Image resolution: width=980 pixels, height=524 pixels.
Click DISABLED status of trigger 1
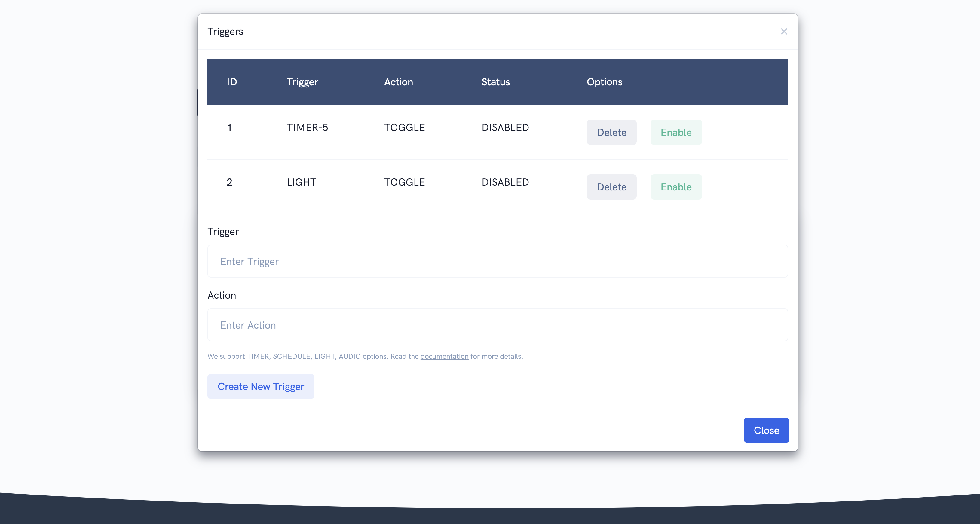pyautogui.click(x=505, y=128)
